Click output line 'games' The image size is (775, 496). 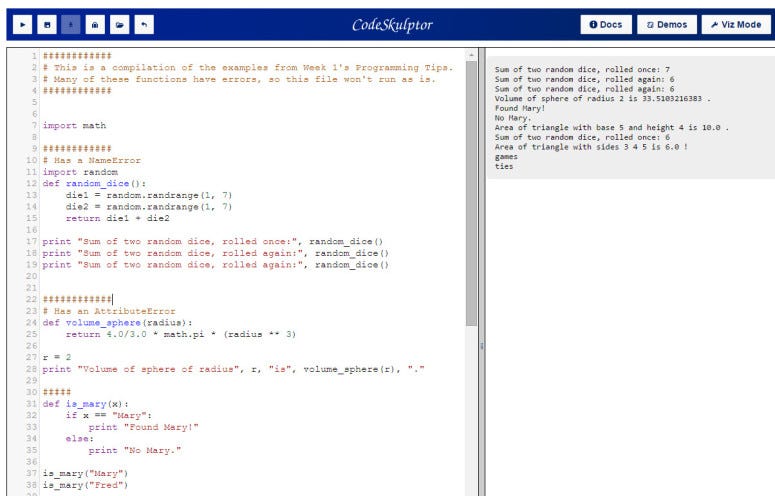[x=506, y=157]
